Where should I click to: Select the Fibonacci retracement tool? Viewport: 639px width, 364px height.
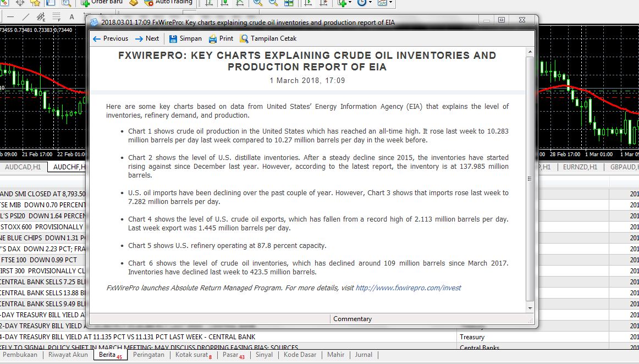click(56, 16)
